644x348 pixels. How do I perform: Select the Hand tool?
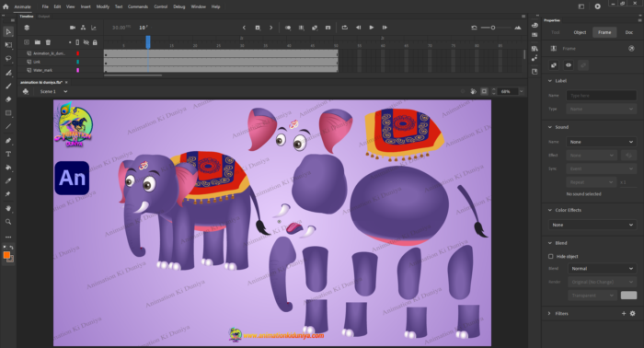8,208
